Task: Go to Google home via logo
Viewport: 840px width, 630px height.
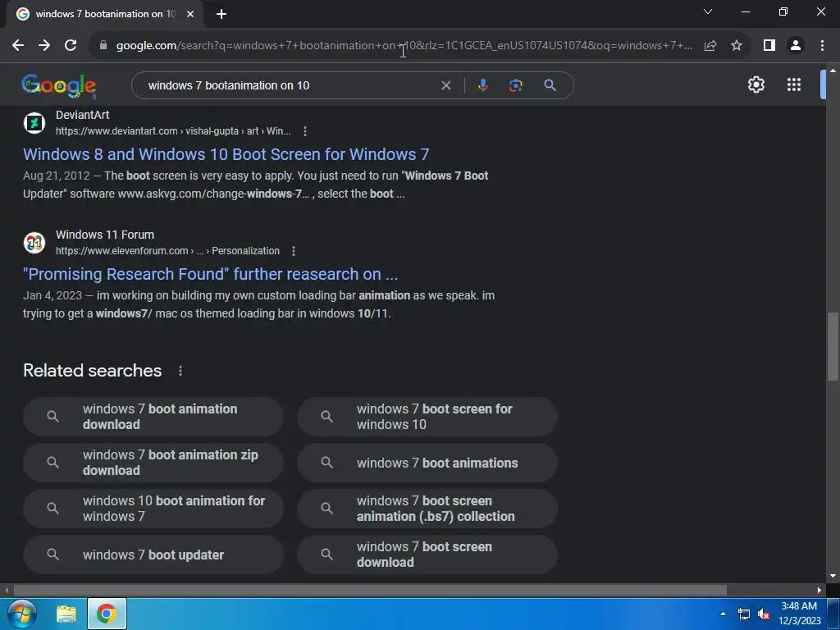Action: coord(59,85)
